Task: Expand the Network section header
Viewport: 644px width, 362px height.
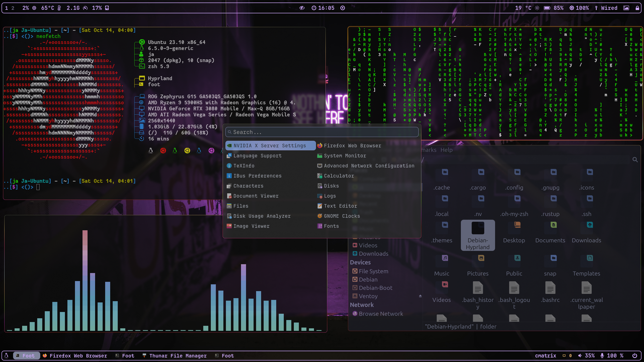Action: tap(362, 305)
